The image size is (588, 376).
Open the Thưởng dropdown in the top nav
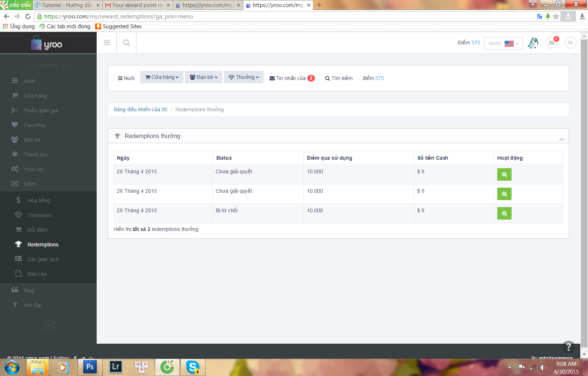(x=244, y=77)
